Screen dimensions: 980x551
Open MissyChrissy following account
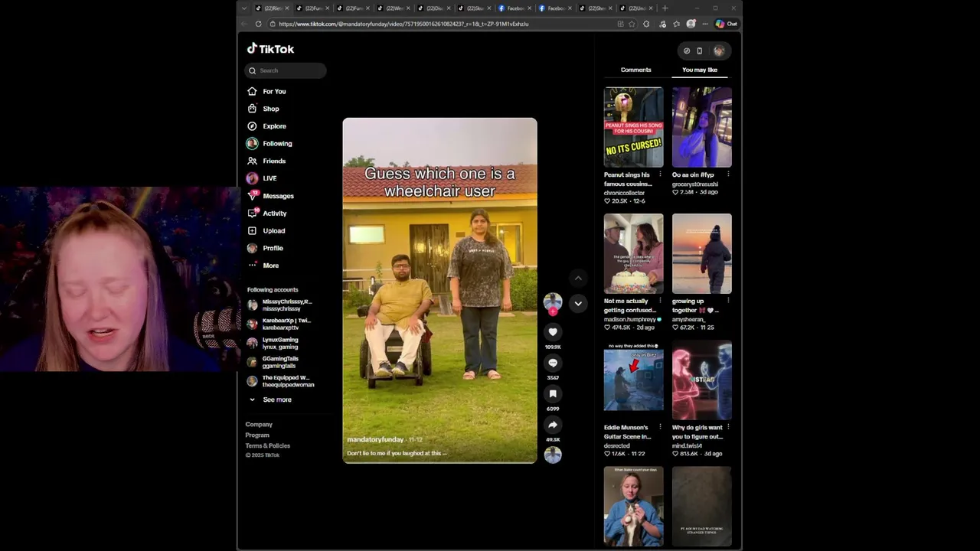coord(280,305)
